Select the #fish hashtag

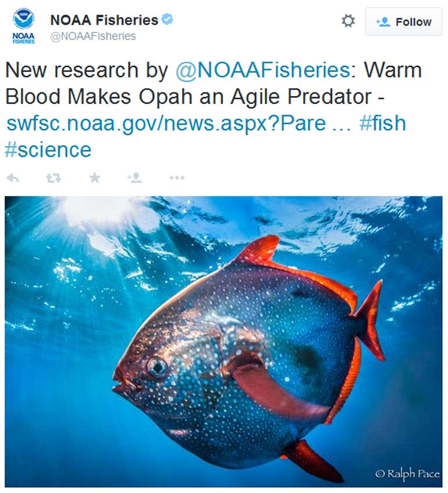tap(382, 124)
